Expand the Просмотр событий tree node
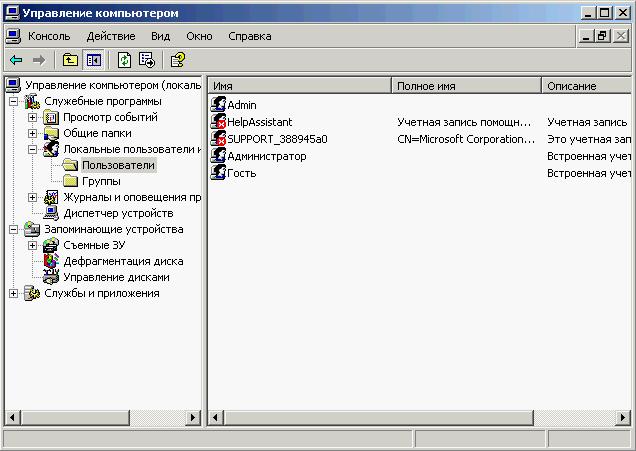Screen dimensions: 636x451 pyautogui.click(x=33, y=117)
